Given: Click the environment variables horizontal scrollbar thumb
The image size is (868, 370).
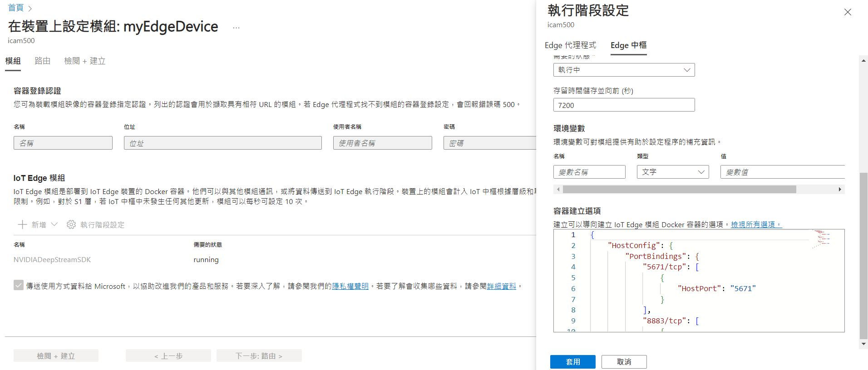Looking at the screenshot, I should (679, 189).
